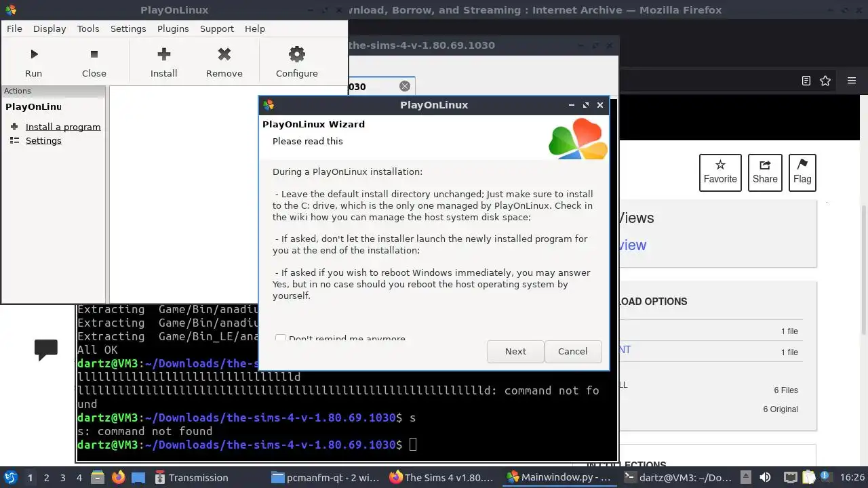Click Settings link in Actions panel
This screenshot has width=868, height=488.
point(43,140)
